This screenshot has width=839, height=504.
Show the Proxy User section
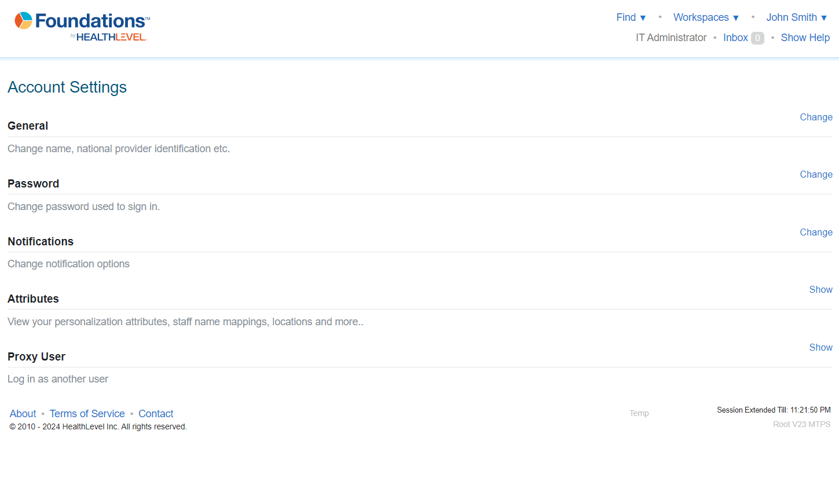820,347
